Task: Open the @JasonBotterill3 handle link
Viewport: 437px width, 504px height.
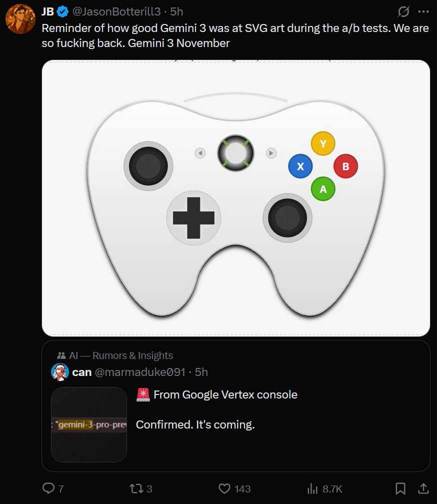Action: click(116, 11)
